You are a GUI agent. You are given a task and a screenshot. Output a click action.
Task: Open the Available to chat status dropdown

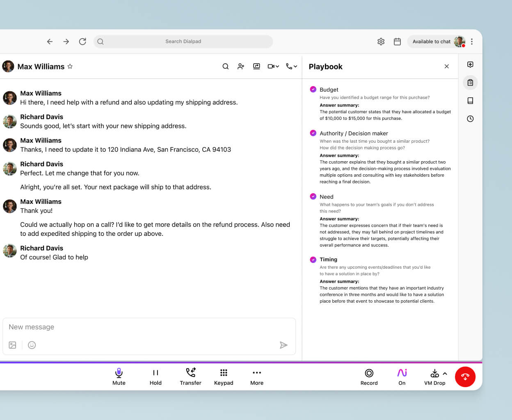(x=431, y=41)
